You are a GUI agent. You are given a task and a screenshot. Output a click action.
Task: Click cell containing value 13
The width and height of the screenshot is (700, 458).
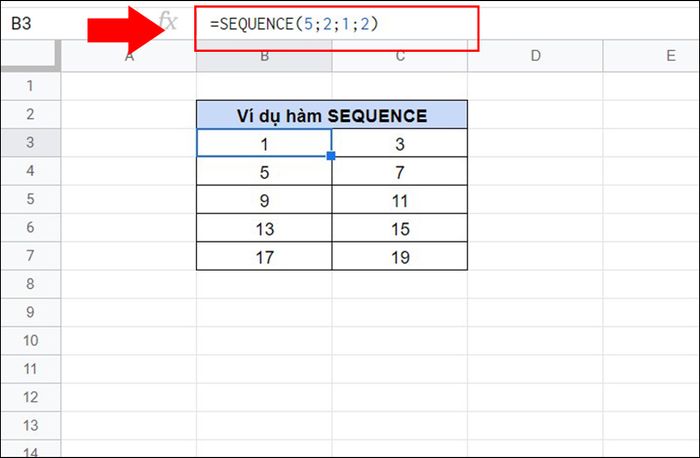click(x=264, y=228)
